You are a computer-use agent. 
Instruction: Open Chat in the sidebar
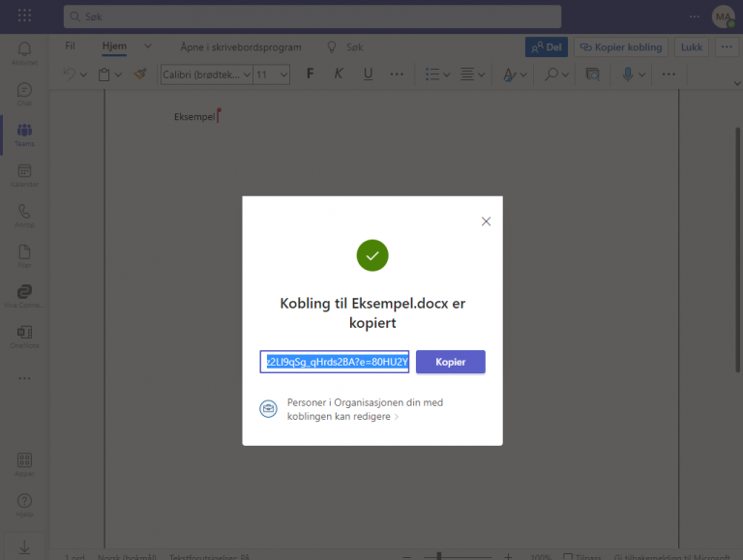[24, 93]
